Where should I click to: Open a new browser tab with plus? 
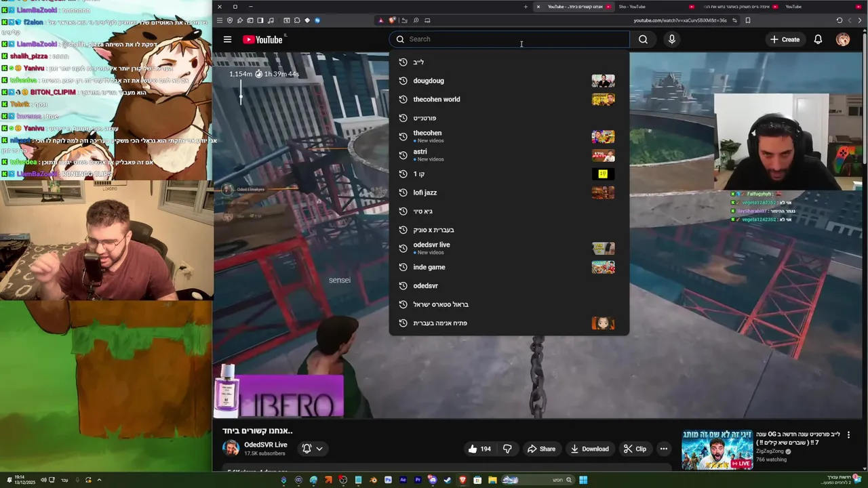(x=526, y=7)
